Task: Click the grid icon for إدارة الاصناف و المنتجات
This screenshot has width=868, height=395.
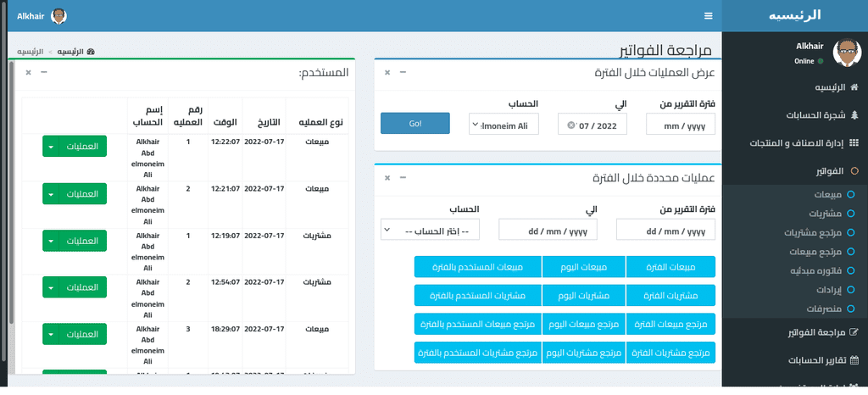Action: point(854,143)
